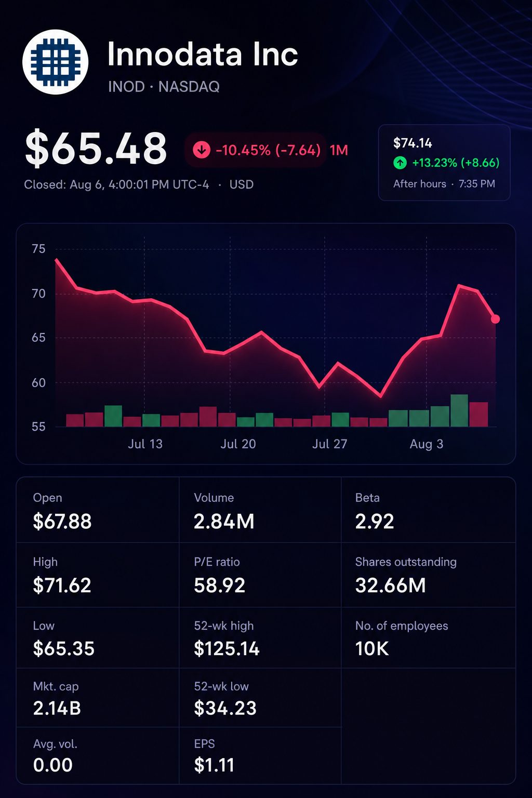Click the tallest green volume bar
This screenshot has width=532, height=798.
(x=459, y=410)
